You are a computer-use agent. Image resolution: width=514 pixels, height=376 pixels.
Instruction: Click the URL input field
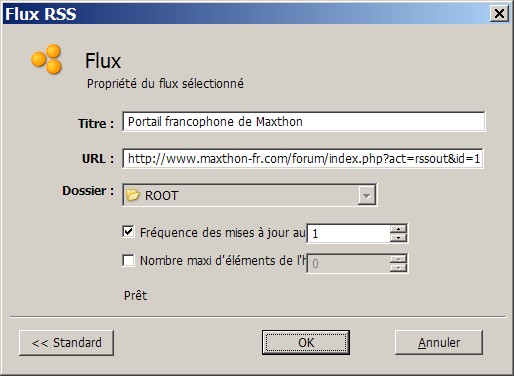click(x=303, y=159)
